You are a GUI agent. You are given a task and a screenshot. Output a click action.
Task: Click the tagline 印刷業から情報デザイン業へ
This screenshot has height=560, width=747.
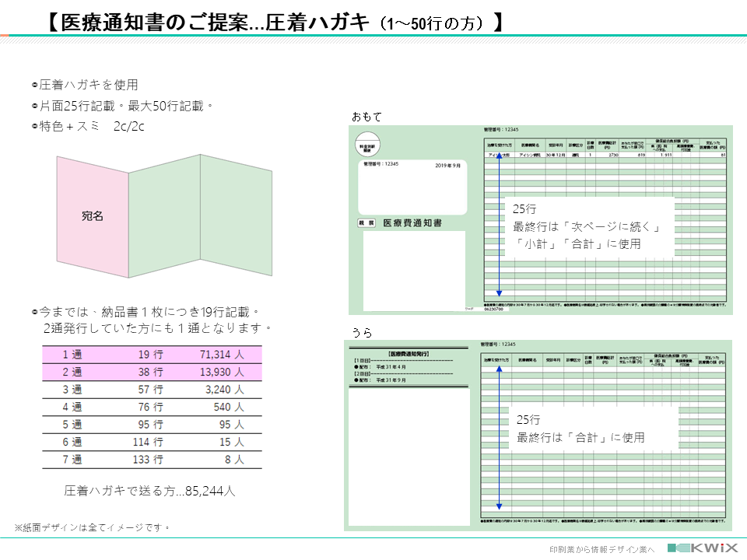(602, 550)
